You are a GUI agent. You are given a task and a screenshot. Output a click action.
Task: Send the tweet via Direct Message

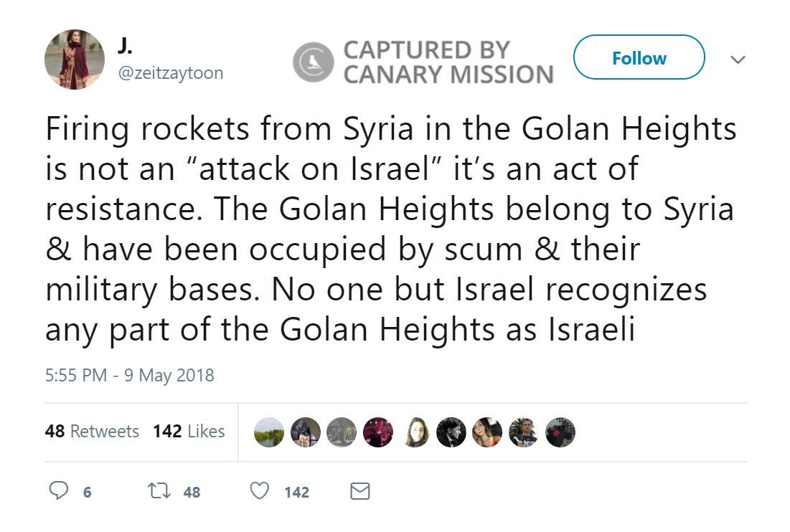(359, 492)
